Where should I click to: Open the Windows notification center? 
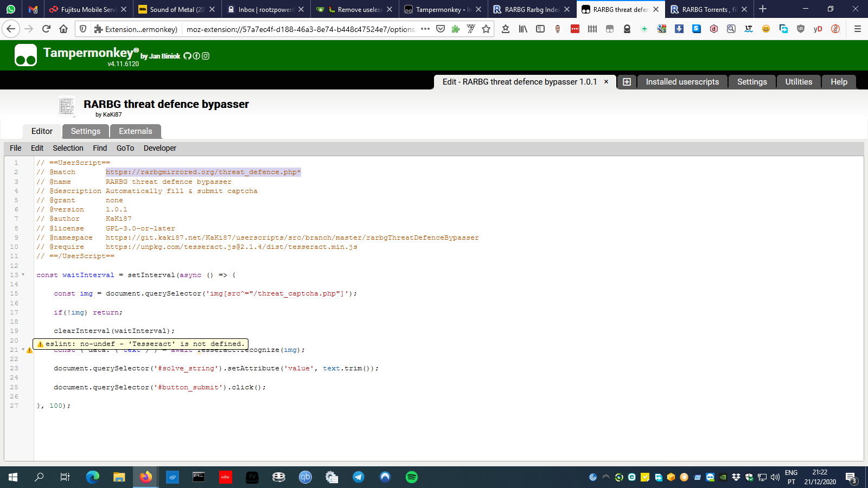click(851, 478)
